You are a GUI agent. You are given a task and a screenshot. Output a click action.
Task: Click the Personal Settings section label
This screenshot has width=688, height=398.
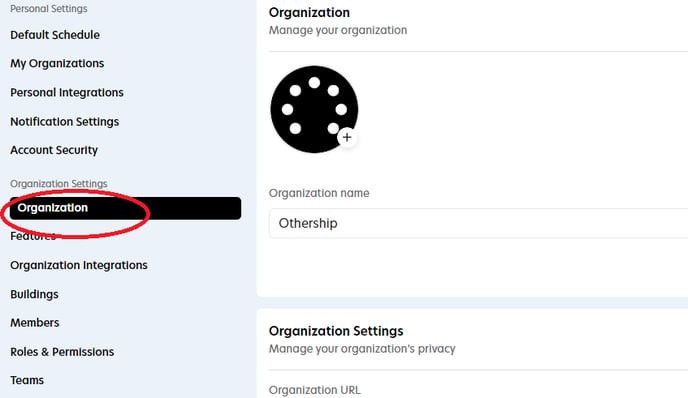(x=49, y=9)
